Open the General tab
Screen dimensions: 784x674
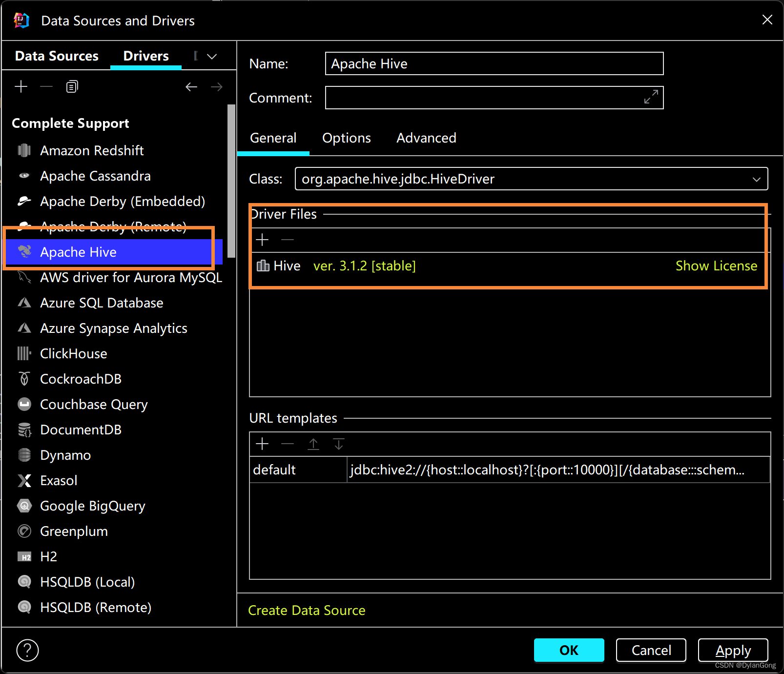[x=273, y=138]
